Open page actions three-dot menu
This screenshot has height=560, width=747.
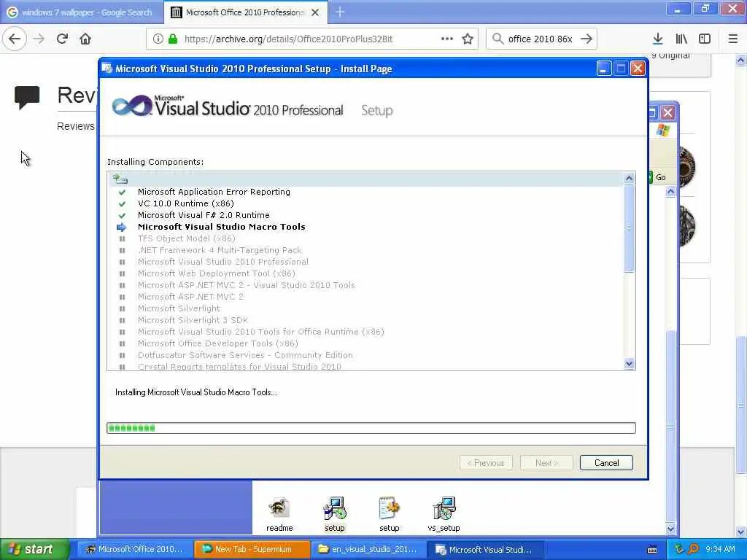[447, 39]
